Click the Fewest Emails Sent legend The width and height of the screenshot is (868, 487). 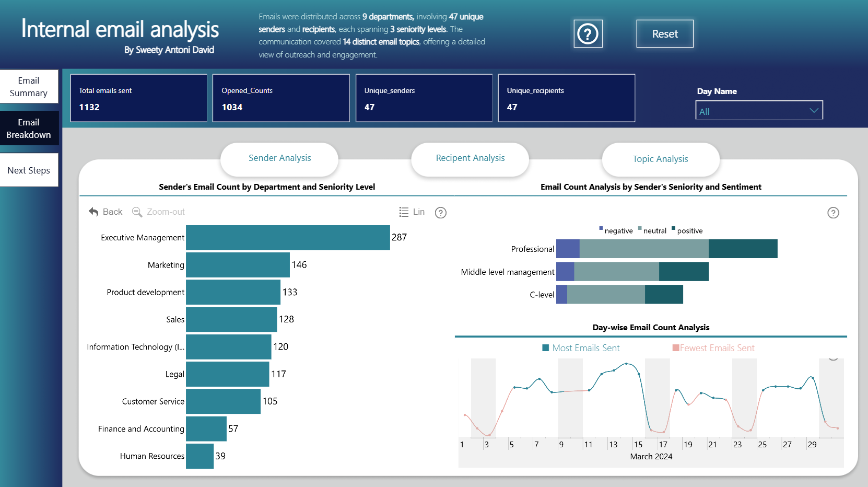713,348
